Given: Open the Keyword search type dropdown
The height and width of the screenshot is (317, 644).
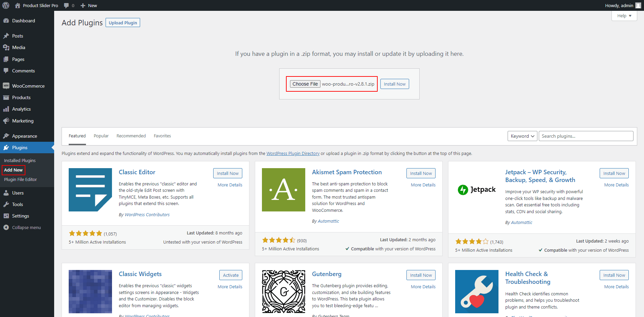Looking at the screenshot, I should [522, 136].
